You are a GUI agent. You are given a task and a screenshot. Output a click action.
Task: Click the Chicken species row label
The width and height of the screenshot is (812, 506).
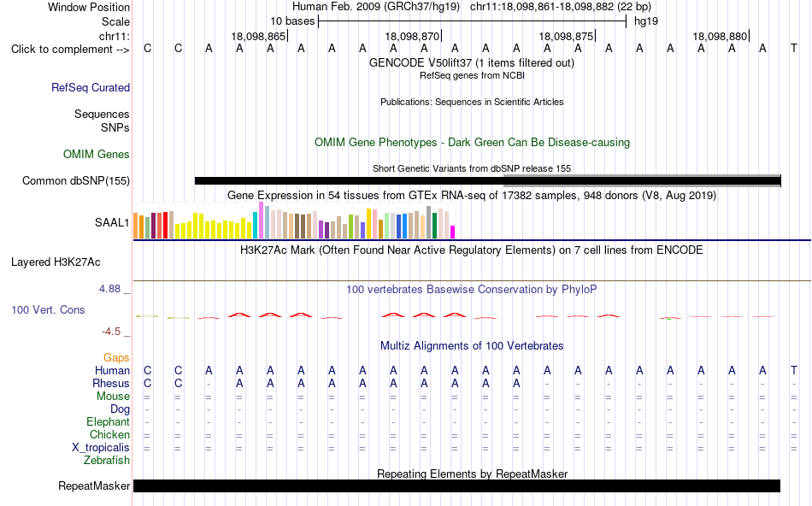pyautogui.click(x=109, y=434)
